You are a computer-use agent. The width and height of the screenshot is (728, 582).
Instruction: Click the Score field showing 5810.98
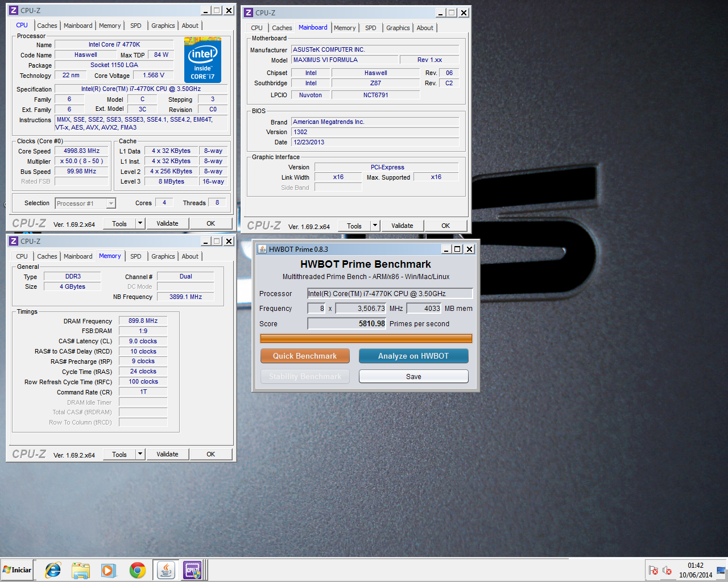346,323
